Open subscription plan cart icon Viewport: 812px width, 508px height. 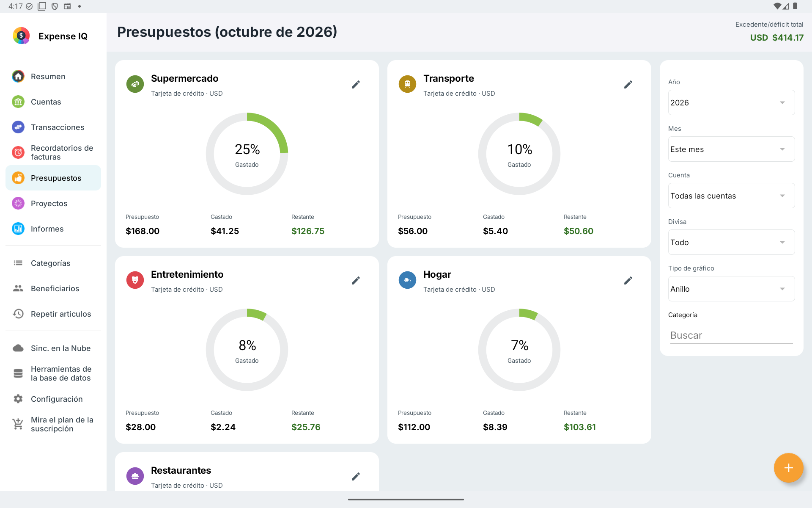point(18,424)
